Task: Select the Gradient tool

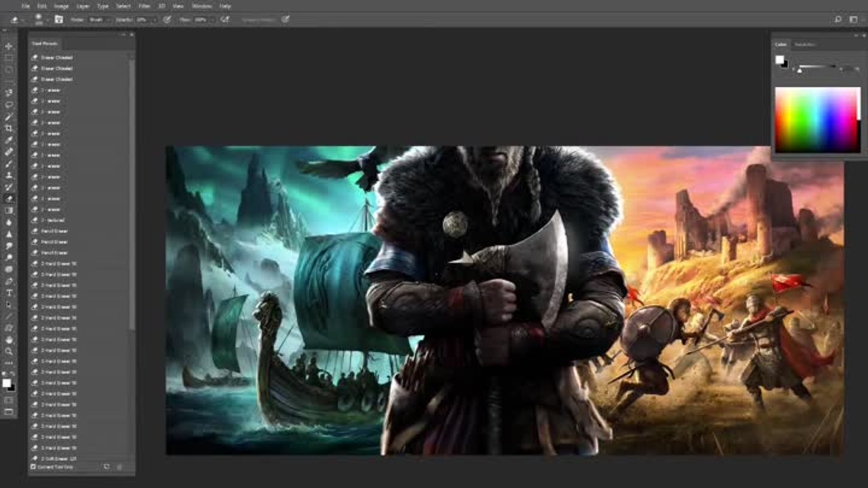Action: (x=9, y=210)
